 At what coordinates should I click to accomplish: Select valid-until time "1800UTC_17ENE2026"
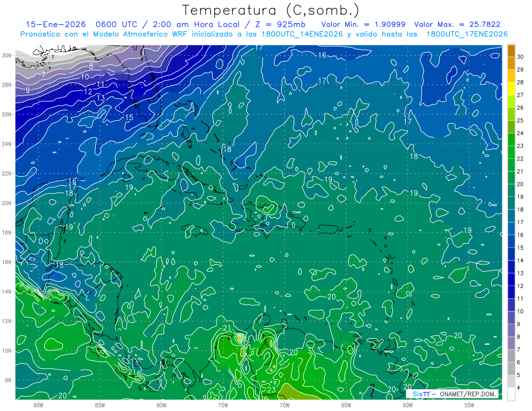tap(467, 34)
